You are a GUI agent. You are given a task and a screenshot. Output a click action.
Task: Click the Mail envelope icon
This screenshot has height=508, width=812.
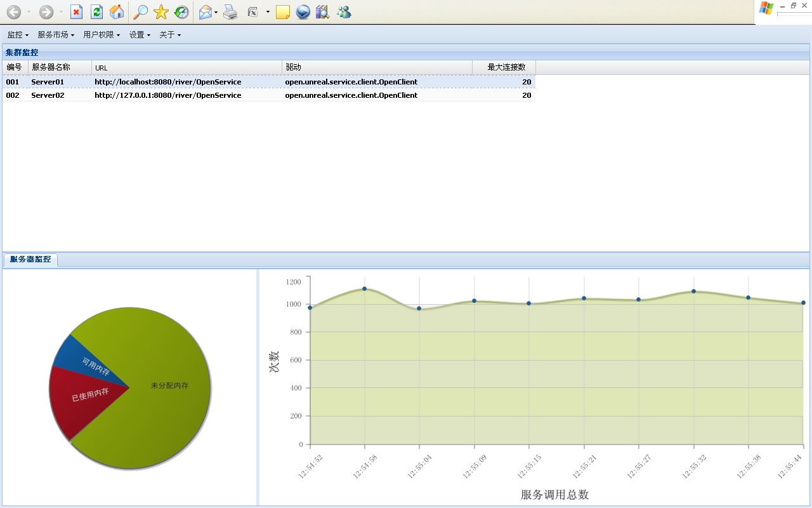[x=205, y=12]
